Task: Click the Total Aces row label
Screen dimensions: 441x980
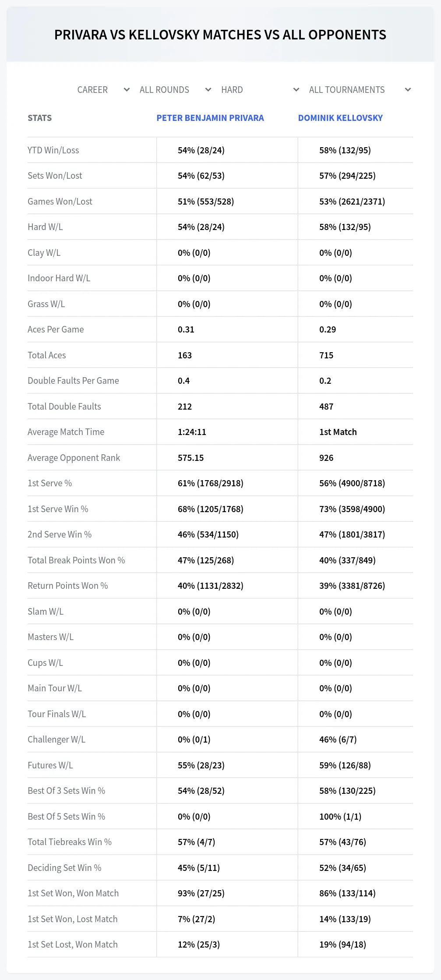Action: (x=47, y=355)
